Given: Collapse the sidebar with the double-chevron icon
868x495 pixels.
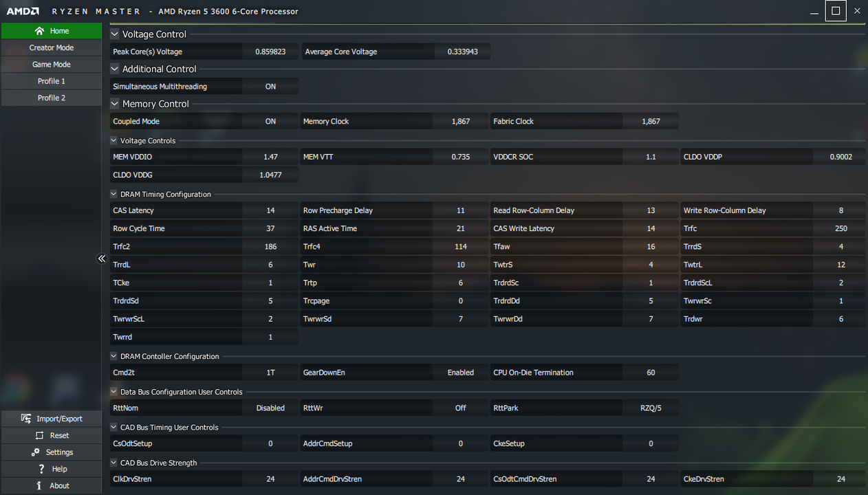Looking at the screenshot, I should tap(102, 258).
